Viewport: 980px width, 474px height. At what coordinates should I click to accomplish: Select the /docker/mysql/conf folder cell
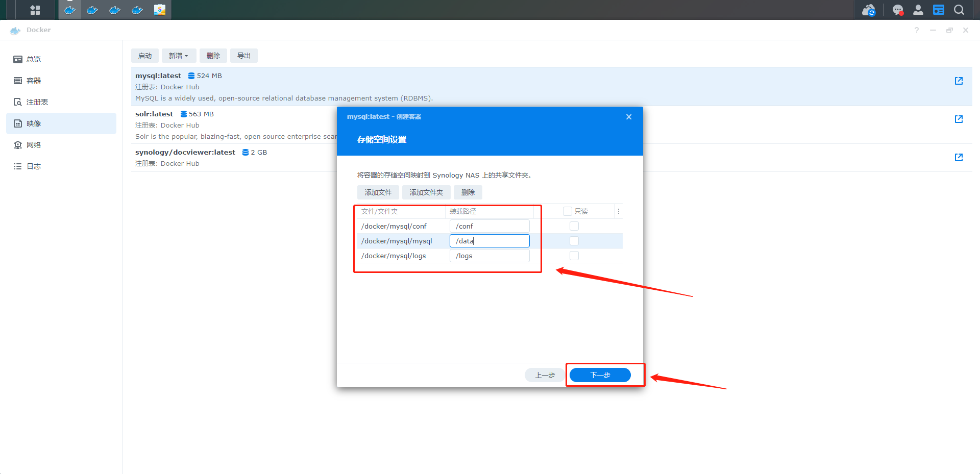click(401, 226)
